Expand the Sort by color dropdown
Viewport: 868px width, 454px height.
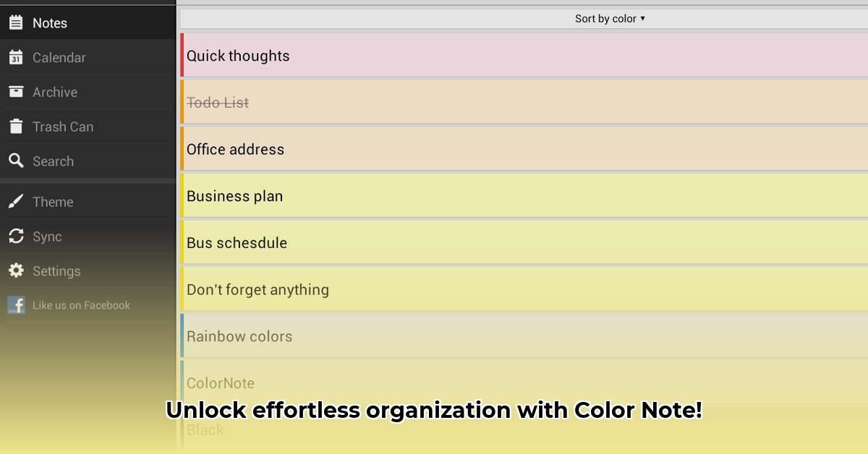click(610, 19)
